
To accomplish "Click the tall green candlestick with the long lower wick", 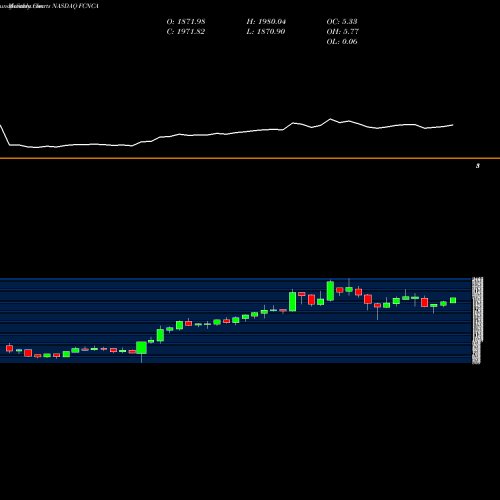I will pyautogui.click(x=141, y=348).
